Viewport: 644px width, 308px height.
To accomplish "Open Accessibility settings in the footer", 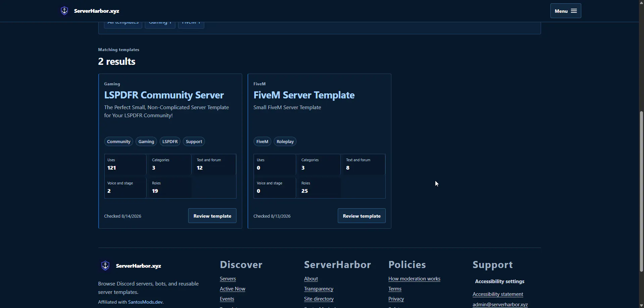I will [499, 281].
